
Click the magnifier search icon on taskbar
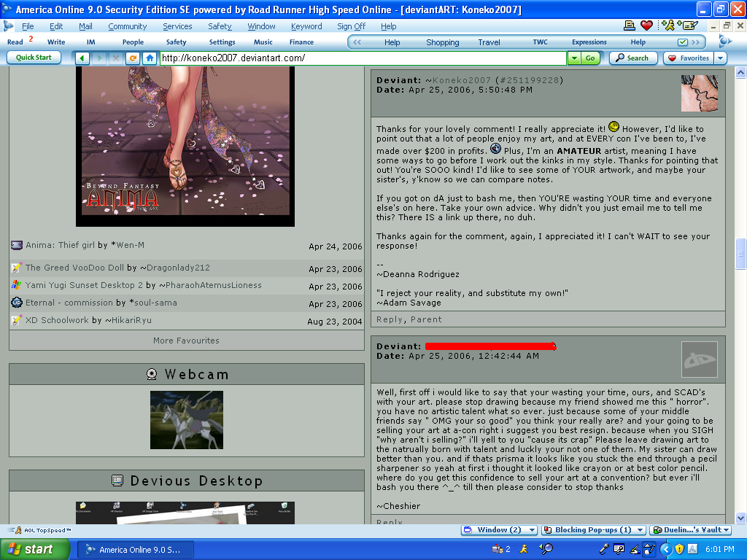(x=546, y=549)
